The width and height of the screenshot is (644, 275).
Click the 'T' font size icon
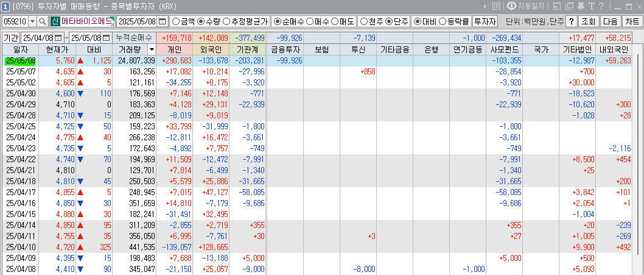point(592,6)
